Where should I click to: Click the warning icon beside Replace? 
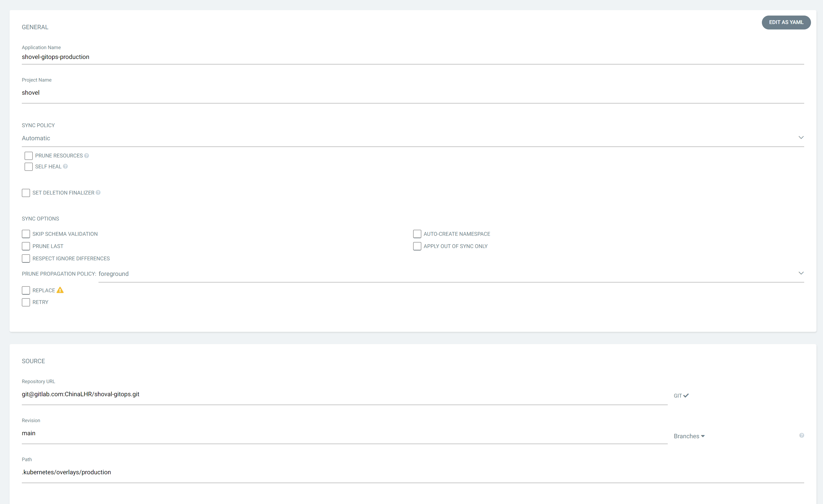pyautogui.click(x=60, y=290)
